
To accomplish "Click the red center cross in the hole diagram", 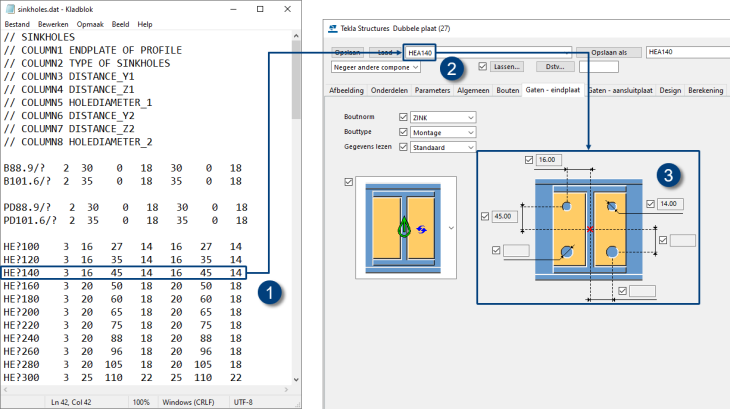I will point(592,230).
